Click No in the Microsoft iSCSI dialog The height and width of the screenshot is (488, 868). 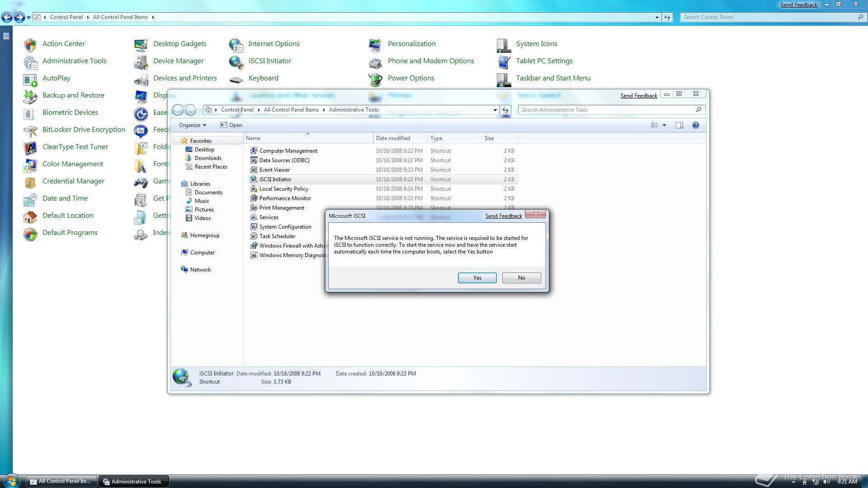point(521,278)
